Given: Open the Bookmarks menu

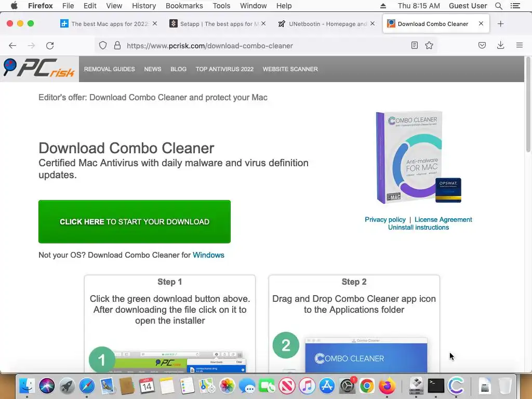Looking at the screenshot, I should (x=184, y=6).
